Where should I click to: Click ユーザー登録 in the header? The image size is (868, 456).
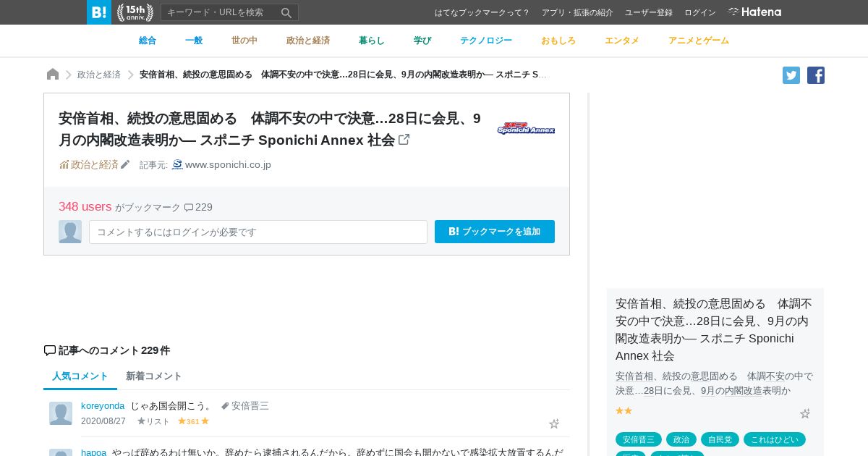click(x=649, y=12)
